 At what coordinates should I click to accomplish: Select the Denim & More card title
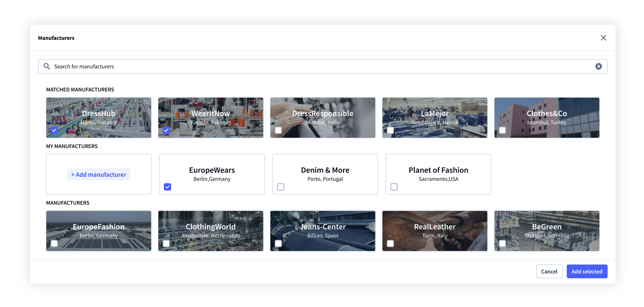pos(325,170)
